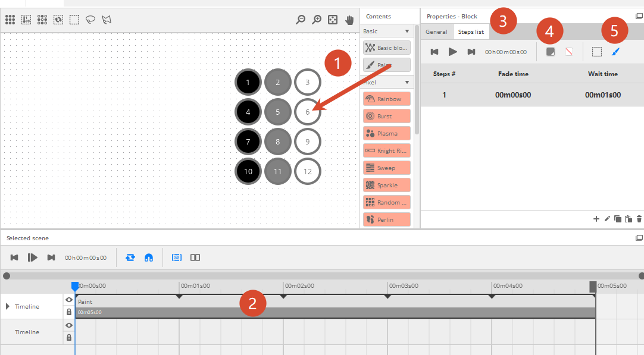Image resolution: width=644 pixels, height=355 pixels.
Task: Activate the hand pan tool
Action: tap(349, 20)
